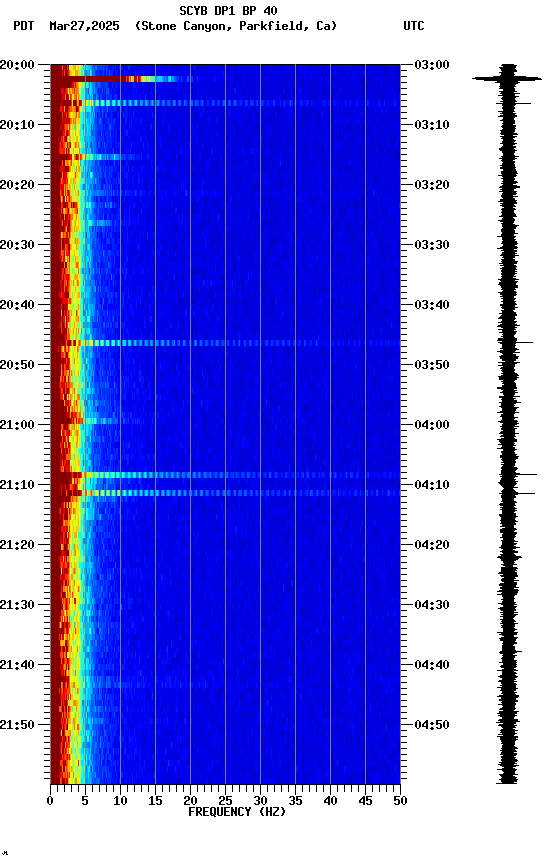Screen dimensions: 552x864
Task: Click the '20' frequency axis tick label
Action: click(x=190, y=801)
